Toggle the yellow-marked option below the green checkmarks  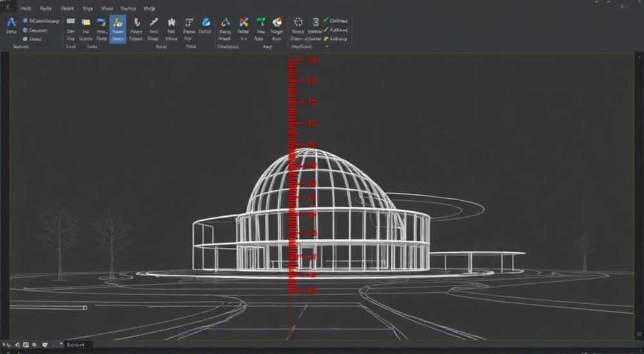pos(336,39)
